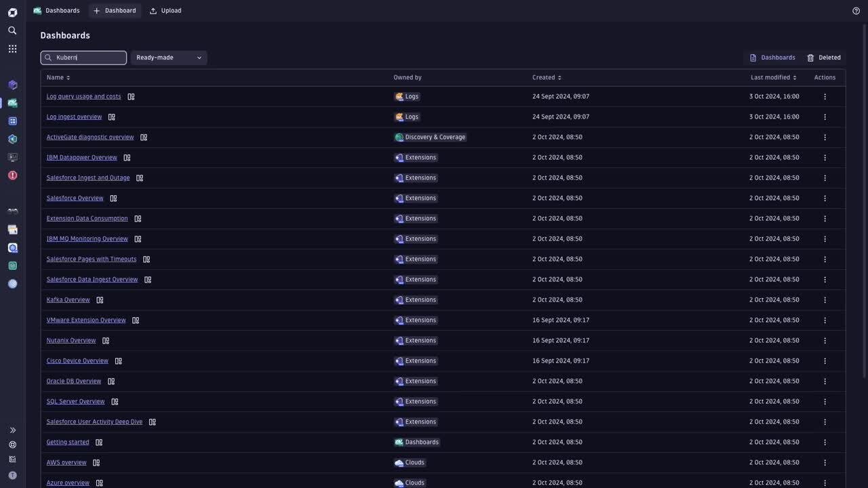
Task: Click the Upload button
Action: pyautogui.click(x=165, y=11)
